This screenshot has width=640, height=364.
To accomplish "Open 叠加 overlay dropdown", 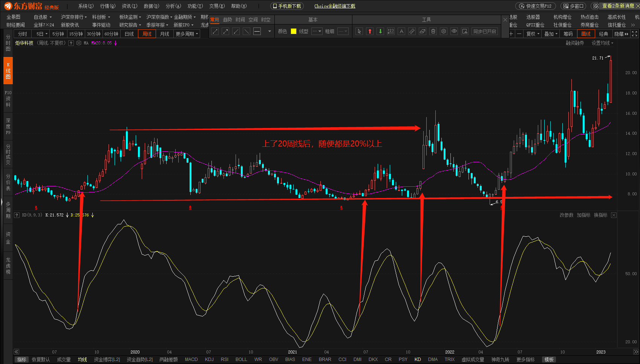I will (x=551, y=34).
